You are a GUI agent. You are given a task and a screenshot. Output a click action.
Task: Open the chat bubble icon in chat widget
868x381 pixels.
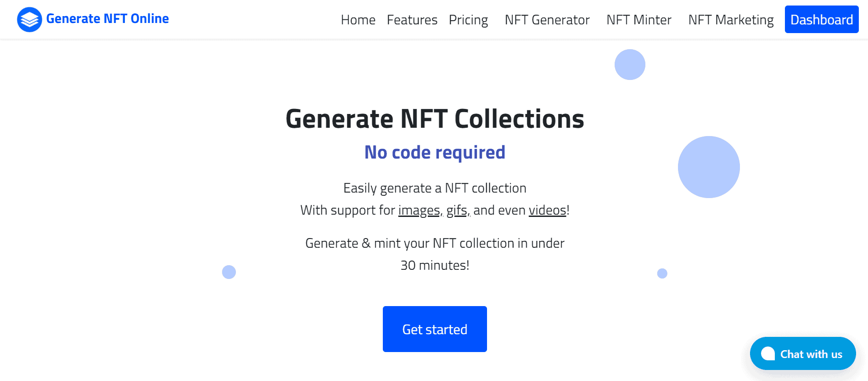pyautogui.click(x=768, y=353)
